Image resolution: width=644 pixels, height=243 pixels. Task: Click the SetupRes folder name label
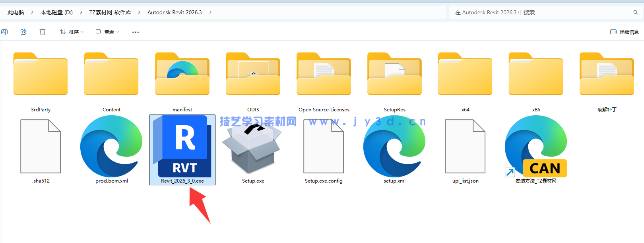tap(395, 110)
